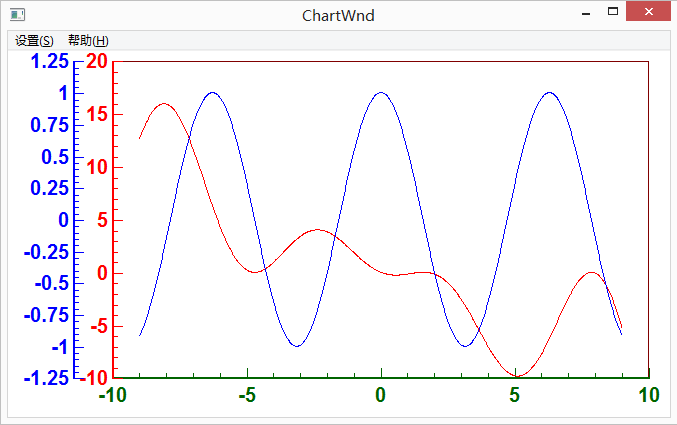Click the red axis label 10

97,168
